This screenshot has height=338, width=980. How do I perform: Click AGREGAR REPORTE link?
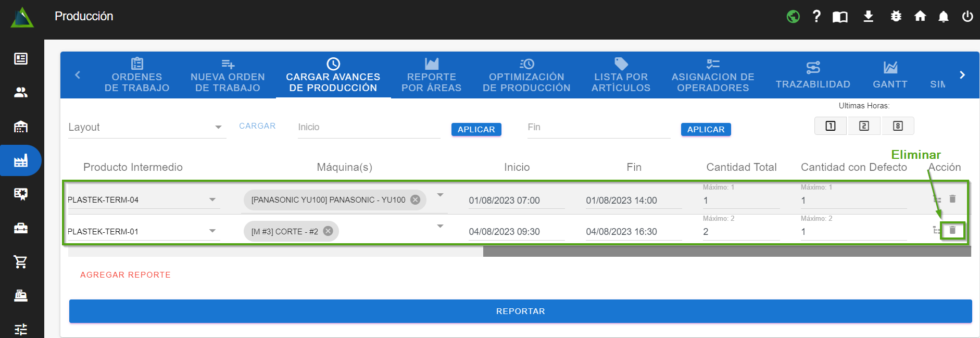[x=125, y=275]
